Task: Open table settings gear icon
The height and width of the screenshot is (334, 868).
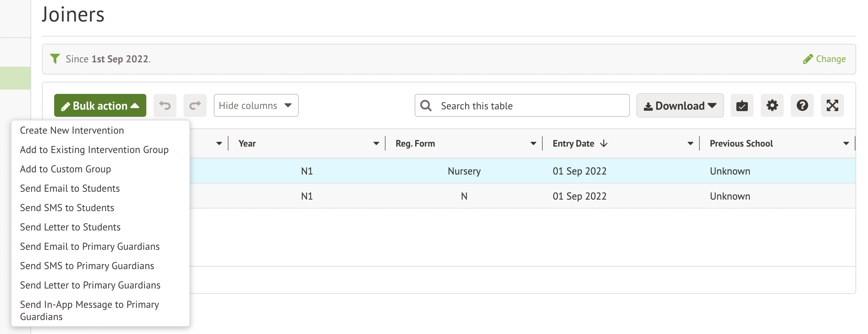Action: (772, 105)
